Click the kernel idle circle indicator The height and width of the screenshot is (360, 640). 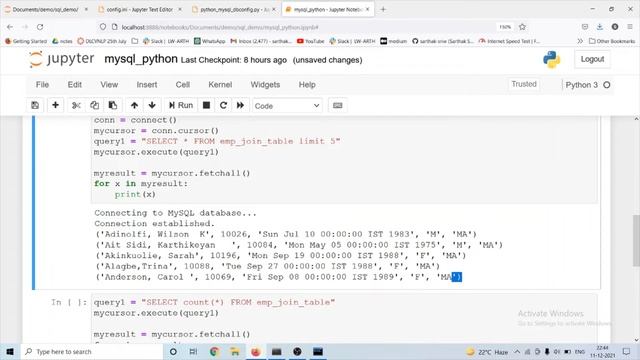point(607,85)
